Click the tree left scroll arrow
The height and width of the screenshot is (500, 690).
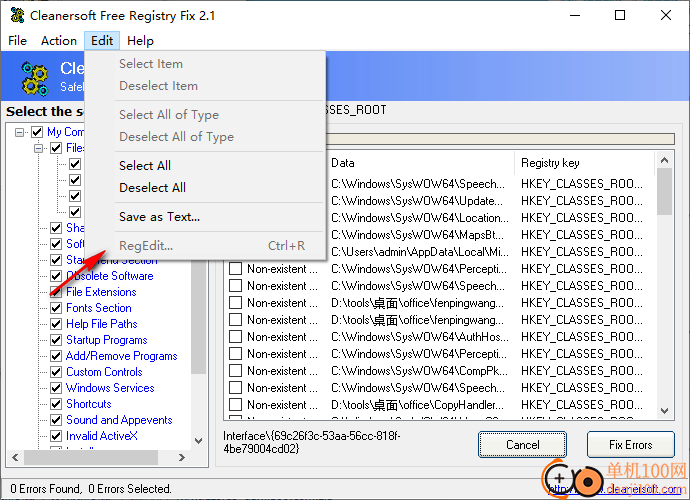tap(15, 457)
